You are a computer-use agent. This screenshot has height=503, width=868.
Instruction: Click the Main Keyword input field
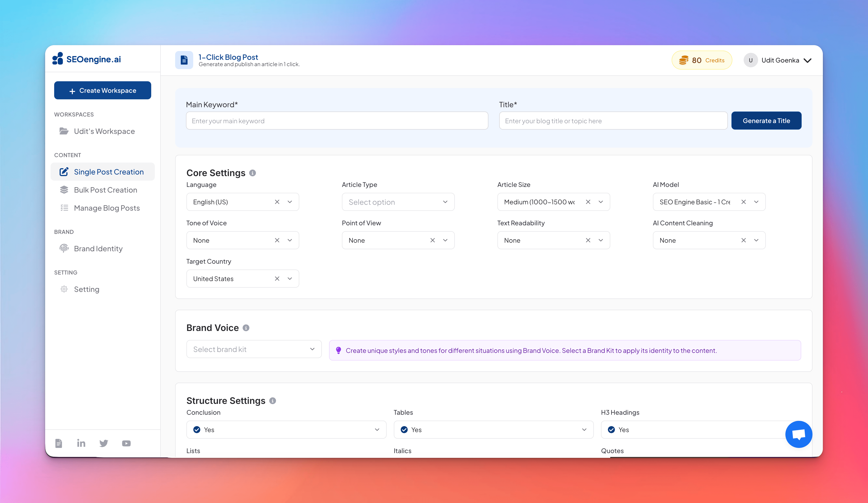click(337, 121)
